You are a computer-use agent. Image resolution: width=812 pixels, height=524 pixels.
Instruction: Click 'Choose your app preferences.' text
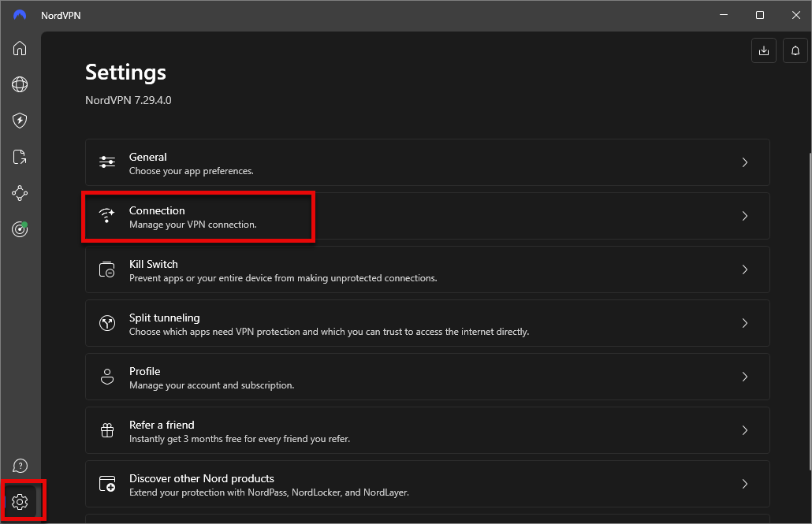191,171
